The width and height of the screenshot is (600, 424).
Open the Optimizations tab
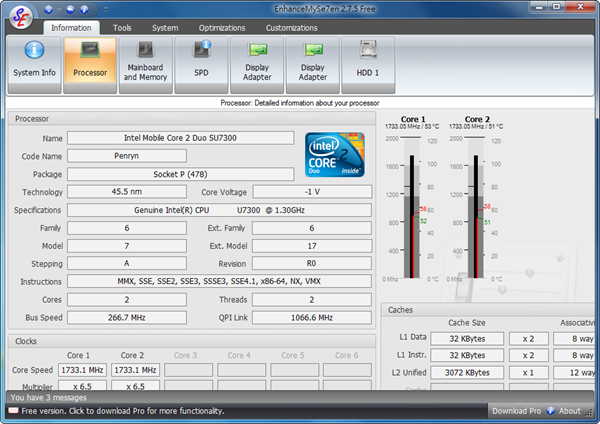point(221,28)
